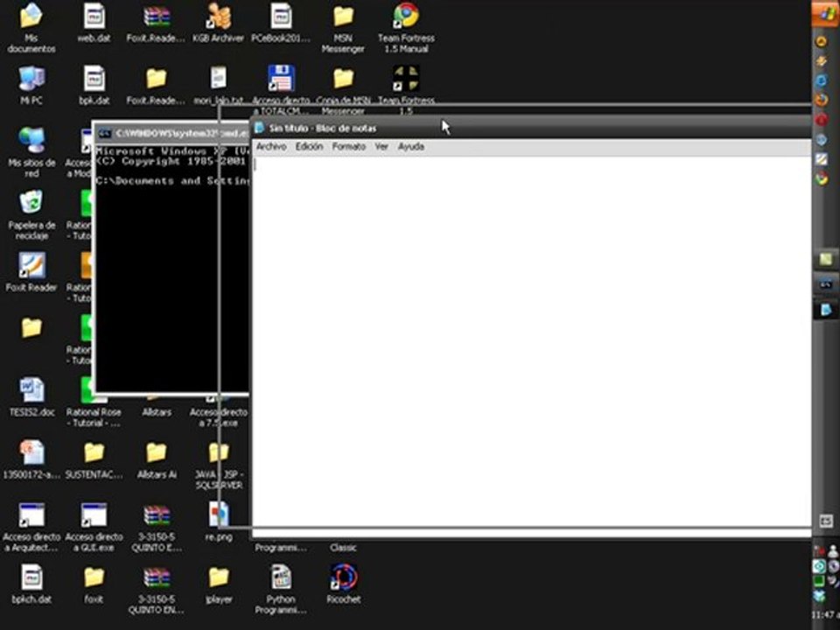Select the Mis sitios de red icon
The height and width of the screenshot is (630, 840).
(31, 152)
